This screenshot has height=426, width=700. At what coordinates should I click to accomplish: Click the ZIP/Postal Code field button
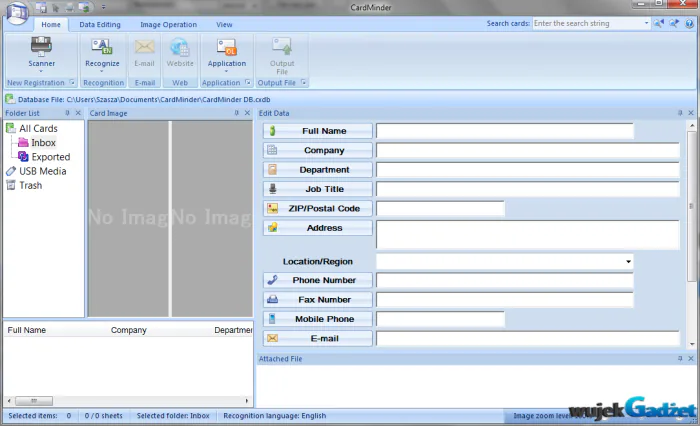point(317,209)
